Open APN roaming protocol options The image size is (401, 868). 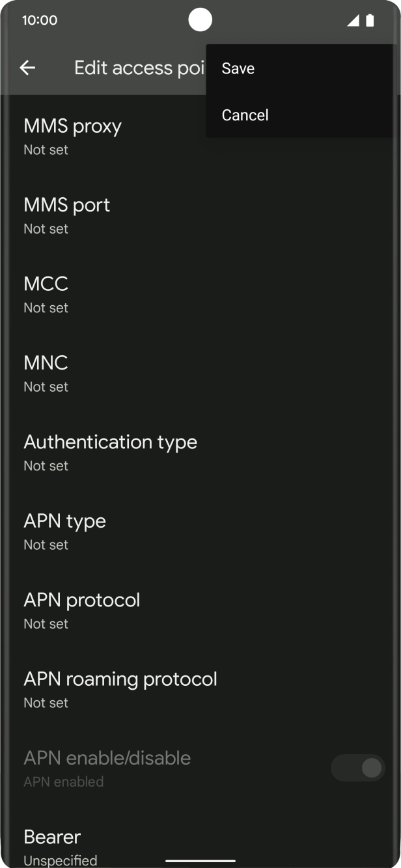120,689
